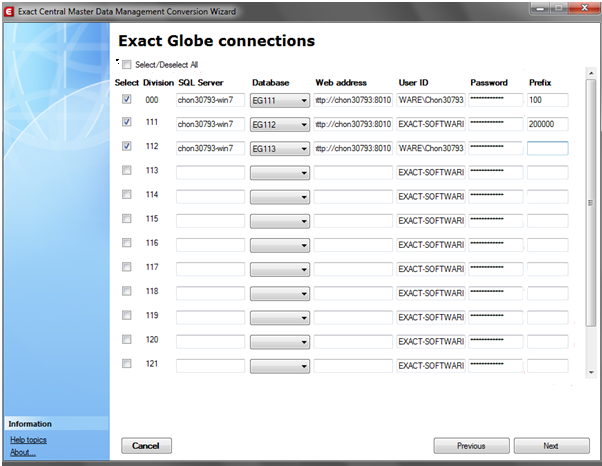Check the division 119 checkbox

(126, 315)
